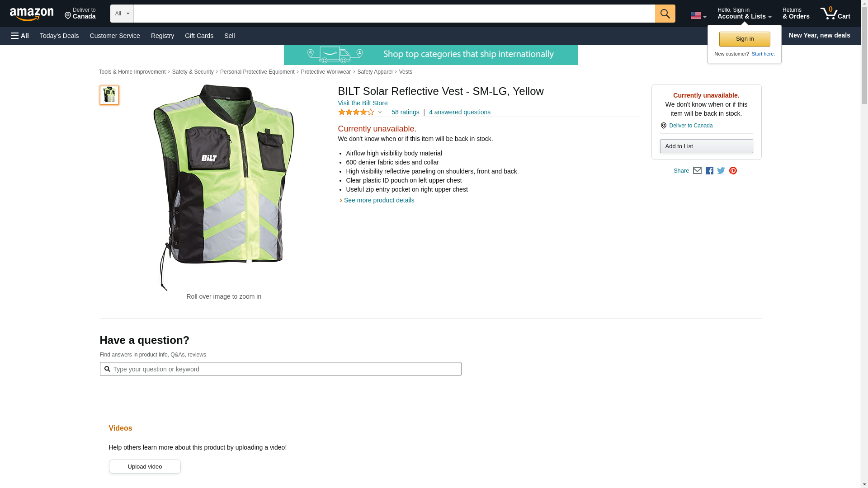The width and height of the screenshot is (868, 488).
Task: Select the vest thumbnail image
Action: pyautogui.click(x=109, y=95)
